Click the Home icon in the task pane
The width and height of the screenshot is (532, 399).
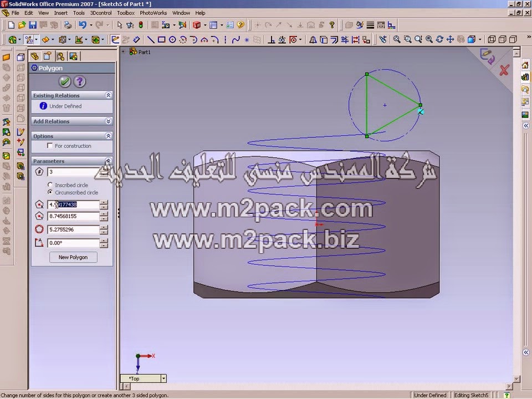pos(525,65)
